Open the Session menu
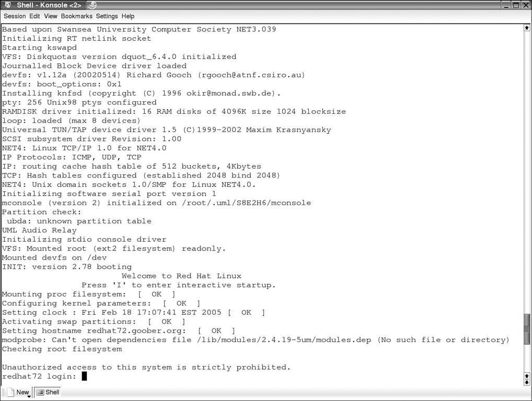This screenshot has width=532, height=401. coord(15,16)
